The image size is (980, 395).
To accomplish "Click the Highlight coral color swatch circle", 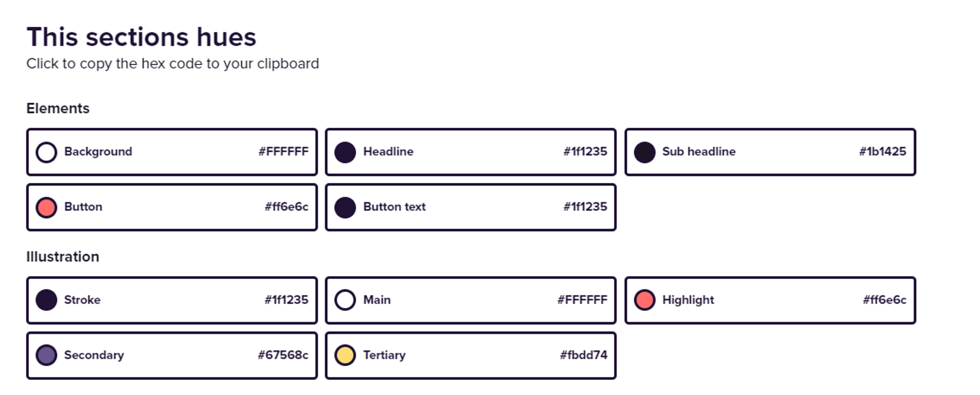I will [x=644, y=300].
